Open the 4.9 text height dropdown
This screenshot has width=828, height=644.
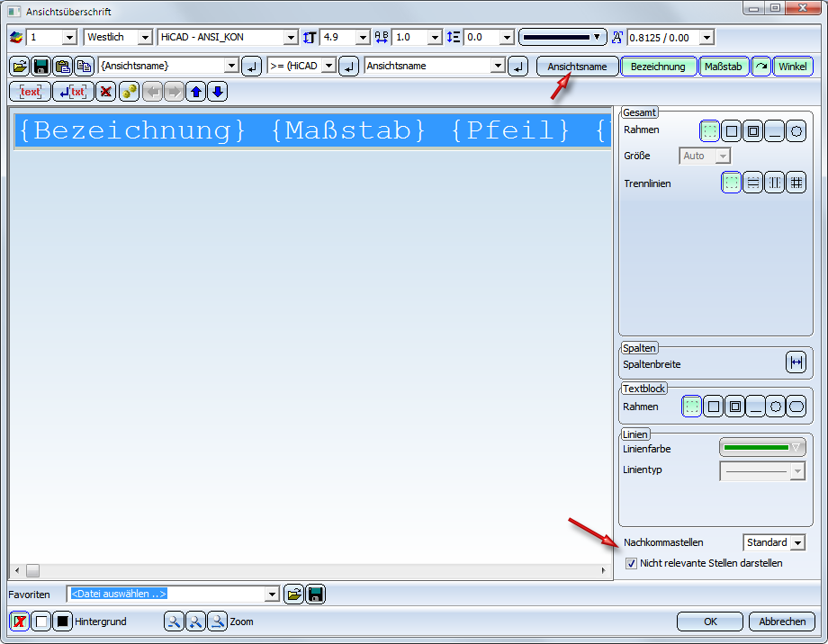point(362,38)
